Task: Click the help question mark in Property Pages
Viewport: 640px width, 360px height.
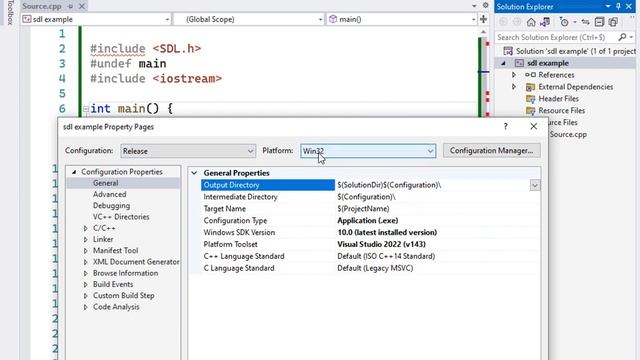Action: (505, 127)
